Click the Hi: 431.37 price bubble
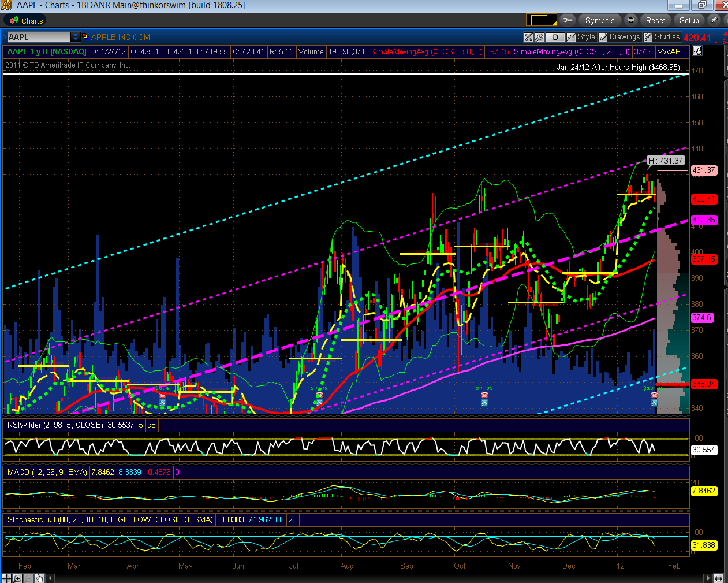The height and width of the screenshot is (583, 728). (x=665, y=161)
